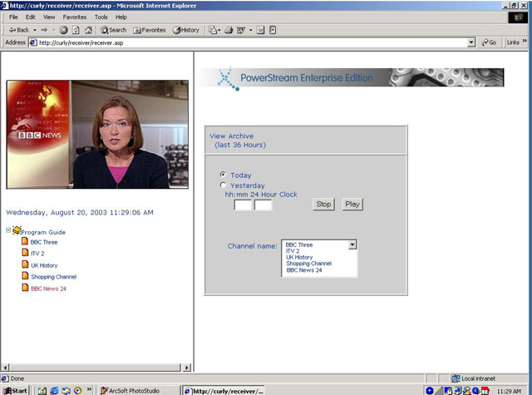Launch Internet Explorer from Quick Launch

tap(54, 391)
